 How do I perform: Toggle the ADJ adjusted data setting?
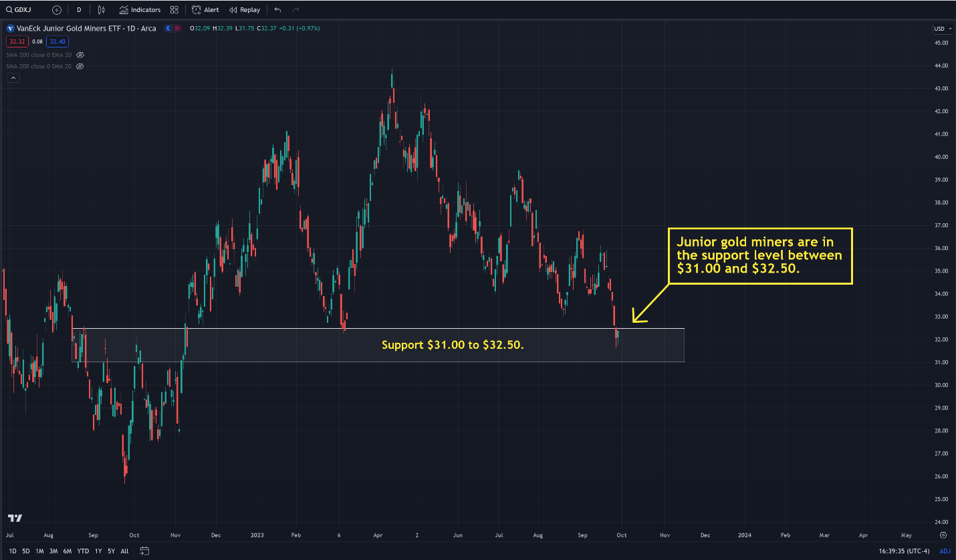click(945, 551)
